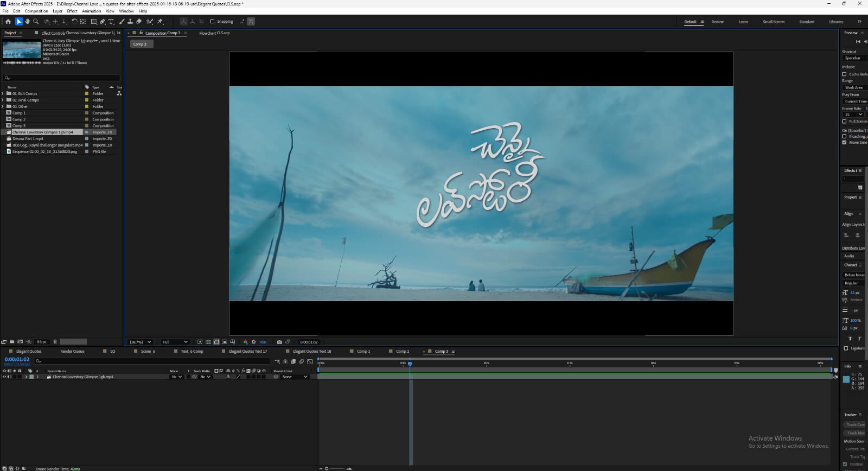Click the Home icon in toolbar
The image size is (868, 471).
pos(8,22)
